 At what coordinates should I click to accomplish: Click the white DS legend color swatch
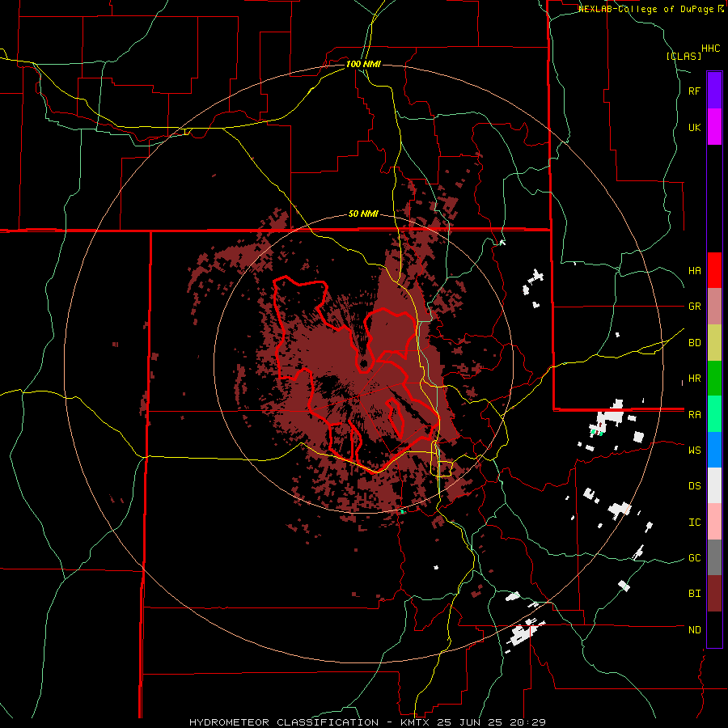coord(714,485)
